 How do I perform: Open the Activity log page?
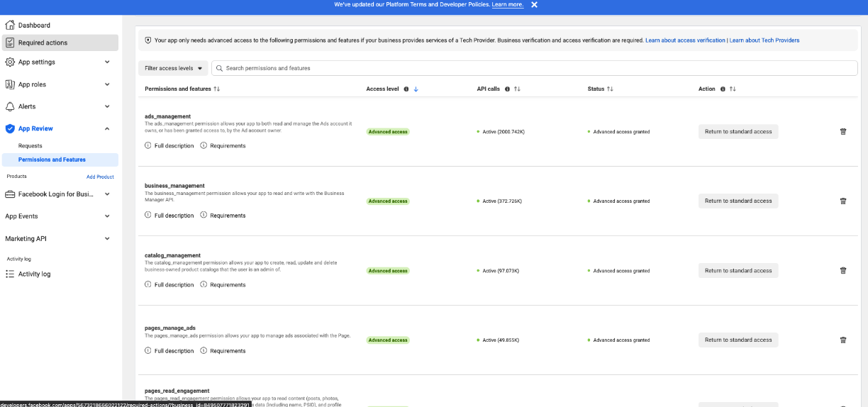34,274
